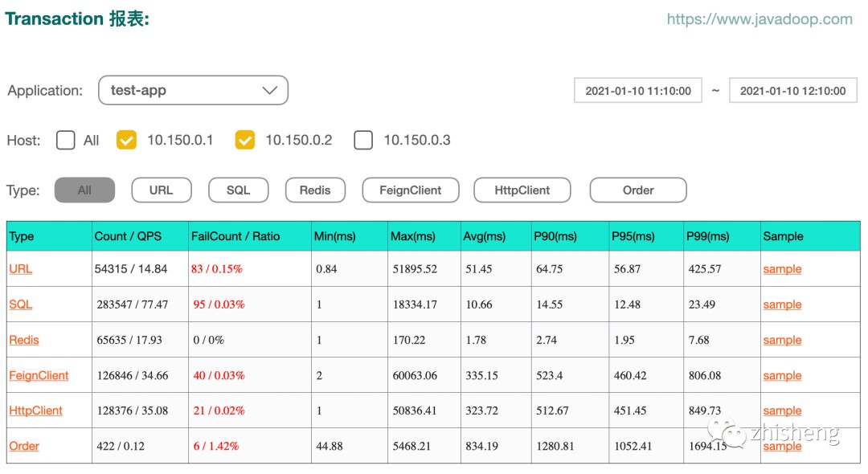
Task: Uncheck host 10.150.0.2 checkbox
Action: 244,141
